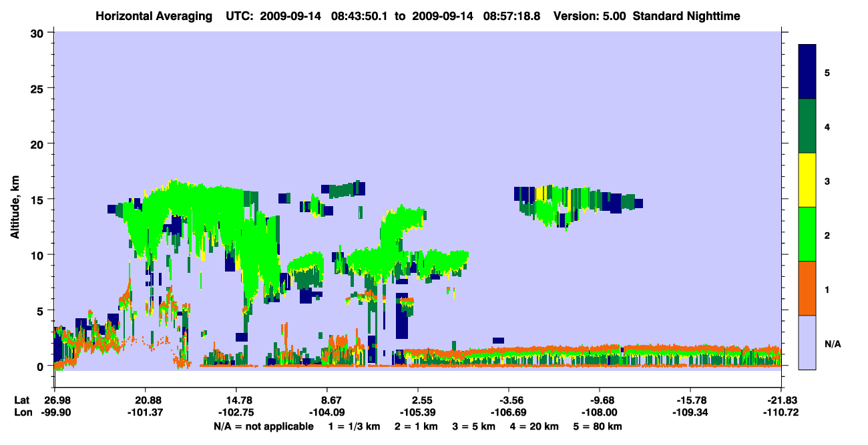The width and height of the screenshot is (868, 445).
Task: Click longitude value -101.37
Action: point(146,413)
